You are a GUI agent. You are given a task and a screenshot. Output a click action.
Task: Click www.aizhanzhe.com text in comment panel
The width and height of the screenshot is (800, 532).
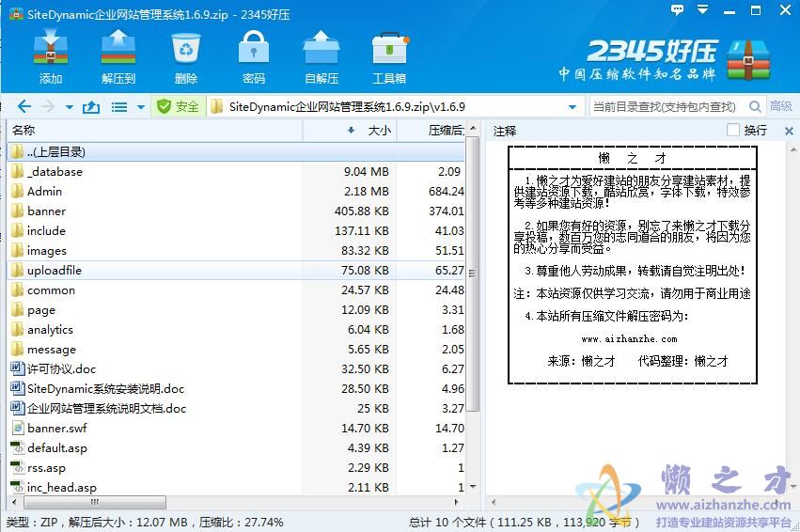tap(629, 338)
